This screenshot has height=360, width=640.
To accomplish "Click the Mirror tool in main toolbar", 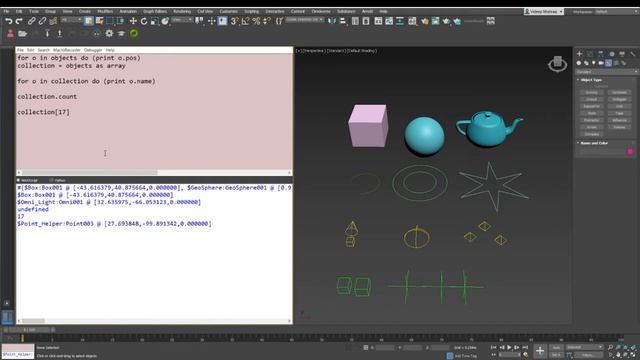I will 332,21.
